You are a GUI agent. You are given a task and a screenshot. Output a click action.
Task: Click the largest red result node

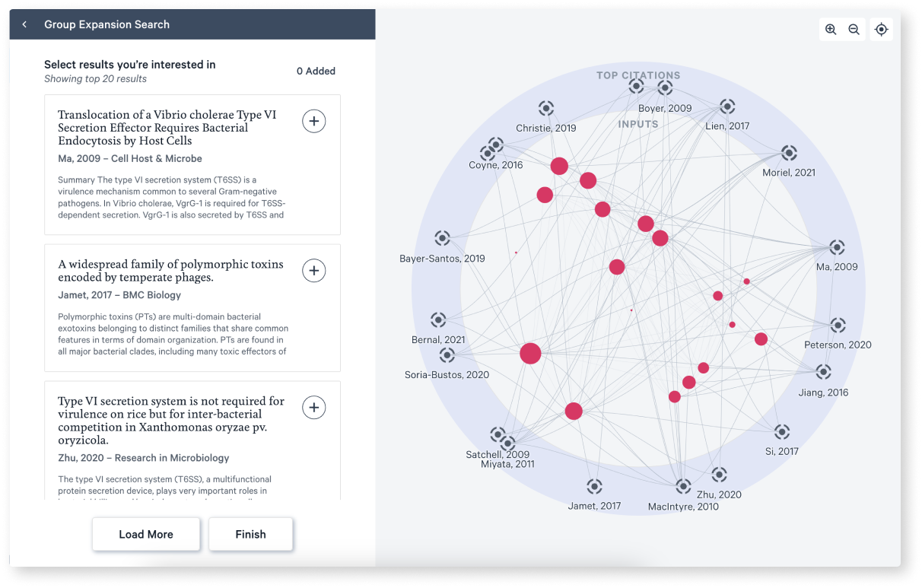click(x=530, y=353)
